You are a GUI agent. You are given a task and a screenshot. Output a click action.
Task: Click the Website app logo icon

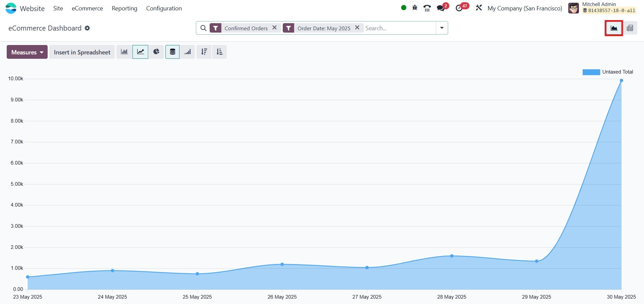[x=11, y=8]
